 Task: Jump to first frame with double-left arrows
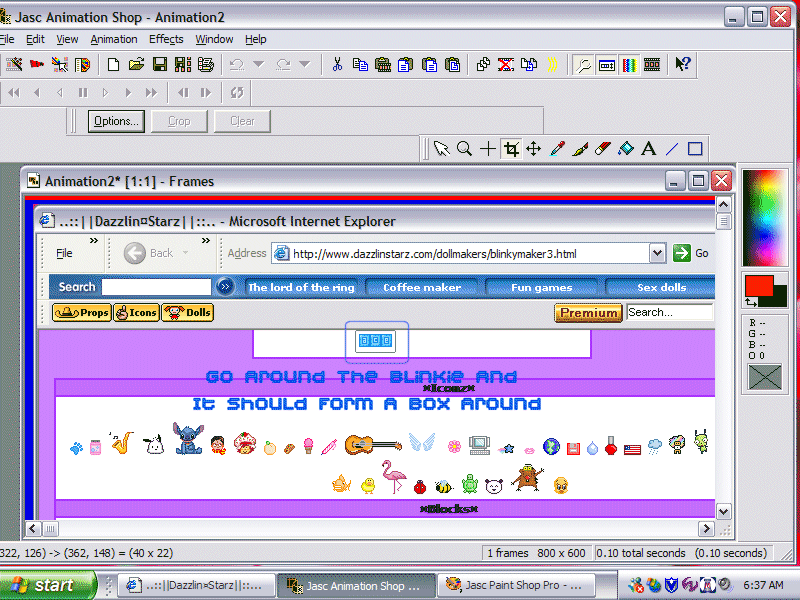tap(14, 92)
